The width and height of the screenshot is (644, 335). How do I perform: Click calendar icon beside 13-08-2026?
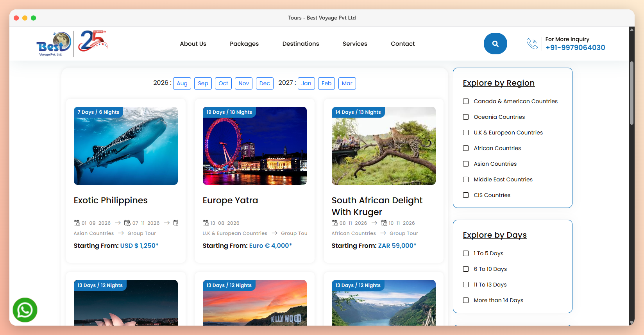click(206, 223)
